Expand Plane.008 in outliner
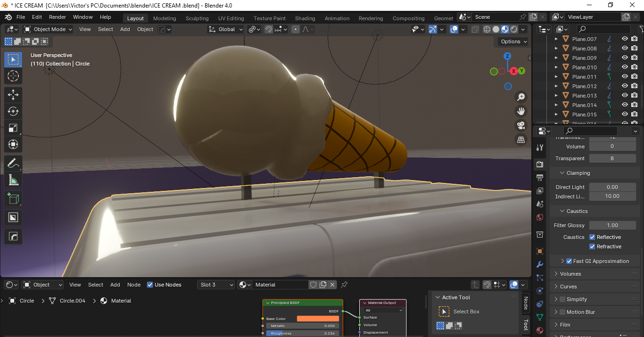Viewport: 644px width, 337px height. click(556, 49)
